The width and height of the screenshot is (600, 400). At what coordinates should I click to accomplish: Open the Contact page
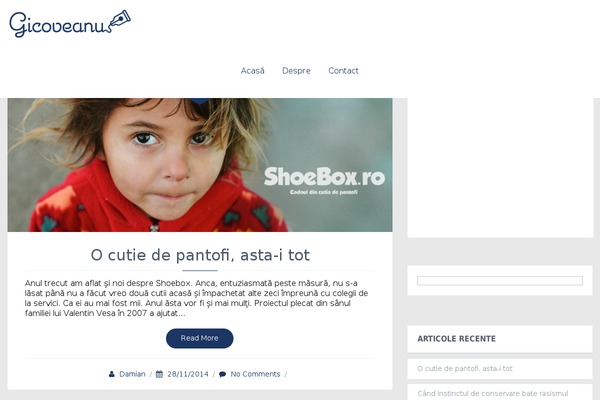343,71
